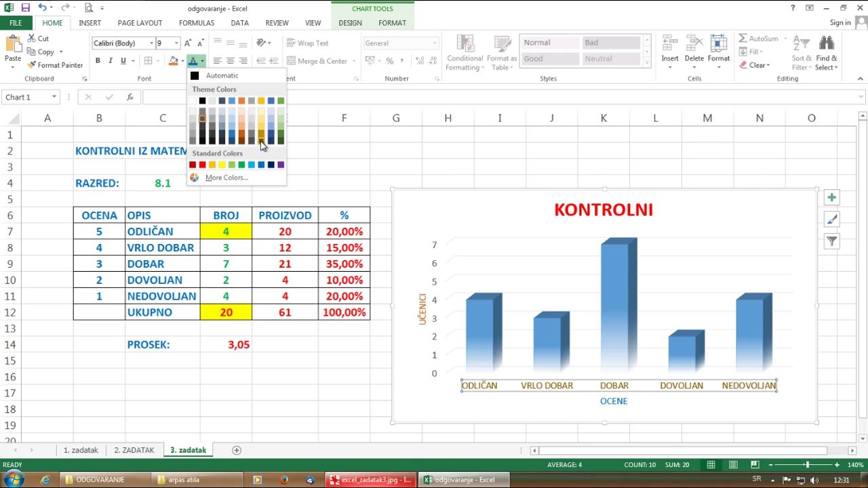Center text horizontally in Alignment group
The height and width of the screenshot is (488, 868).
pyautogui.click(x=231, y=61)
